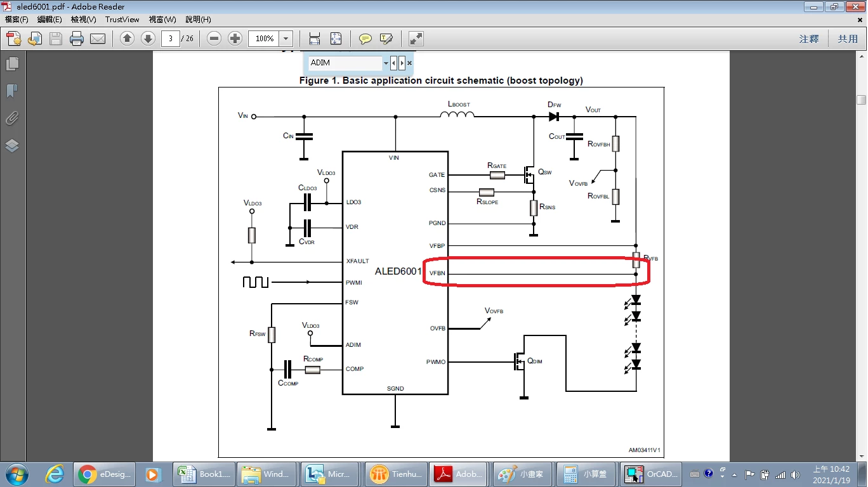
Task: Select the highlight text tool
Action: 386,39
